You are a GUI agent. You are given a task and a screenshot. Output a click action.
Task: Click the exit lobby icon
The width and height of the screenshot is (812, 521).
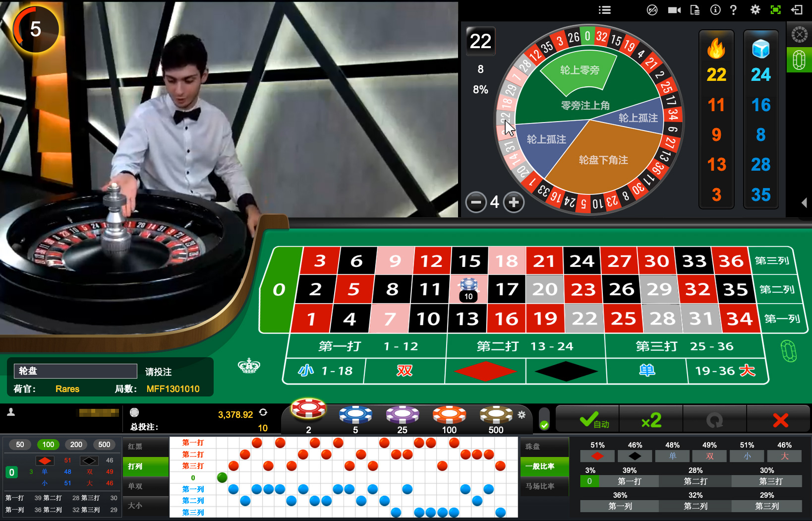click(x=797, y=10)
